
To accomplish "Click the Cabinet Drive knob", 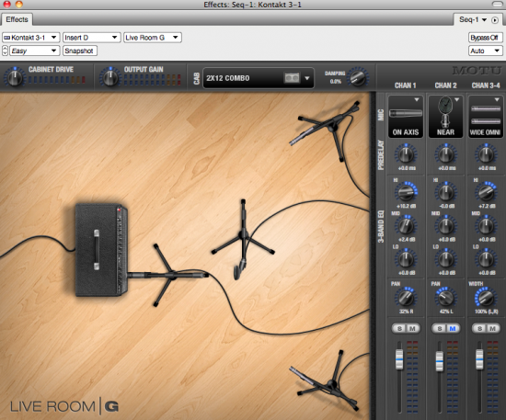I will coord(14,78).
